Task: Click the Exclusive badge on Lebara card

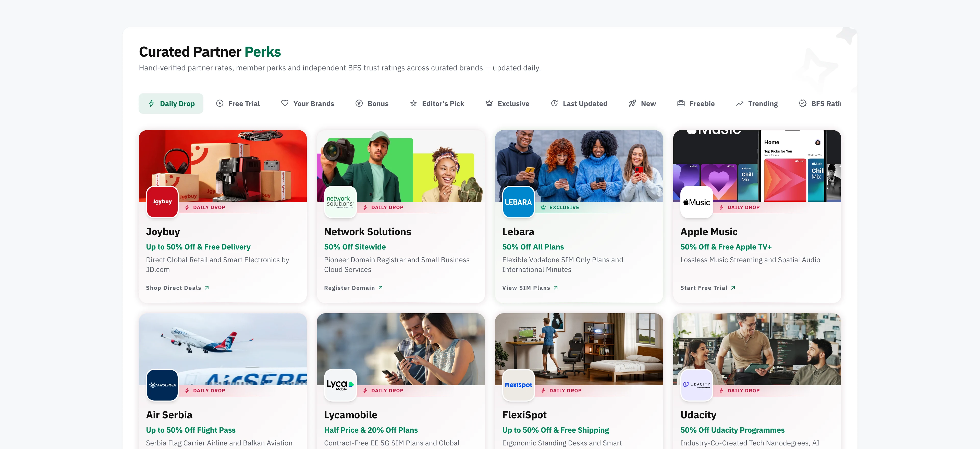Action: click(x=560, y=207)
